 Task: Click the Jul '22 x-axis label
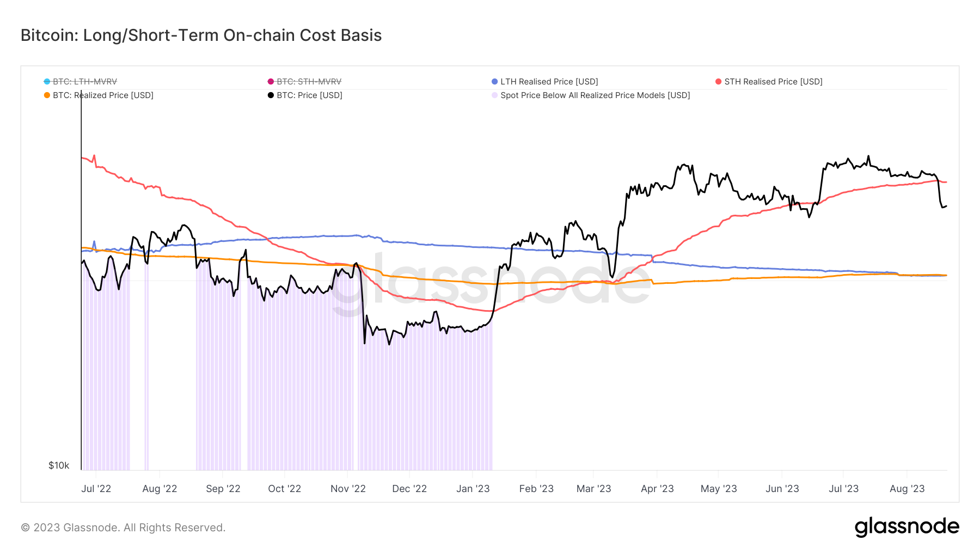[96, 489]
